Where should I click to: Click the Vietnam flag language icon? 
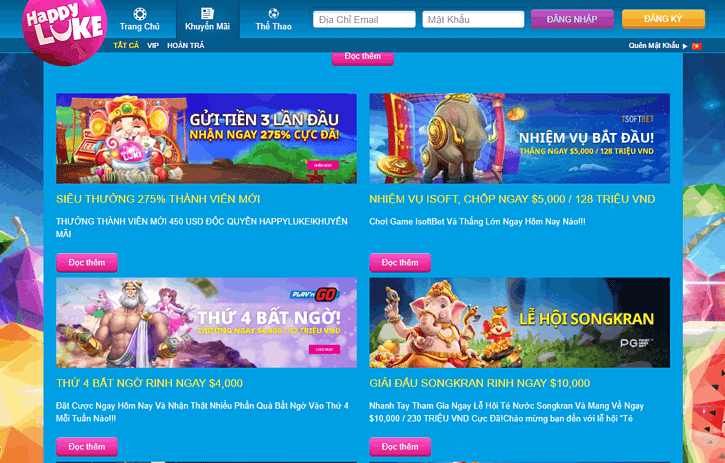click(697, 46)
